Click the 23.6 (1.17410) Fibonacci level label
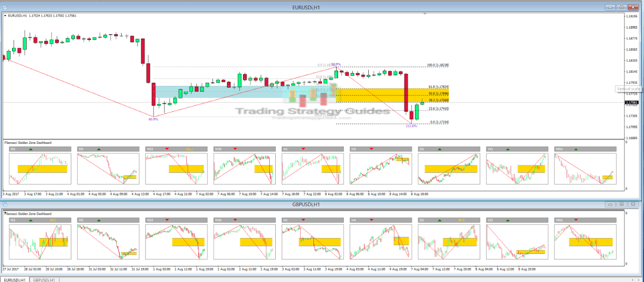 [438, 109]
